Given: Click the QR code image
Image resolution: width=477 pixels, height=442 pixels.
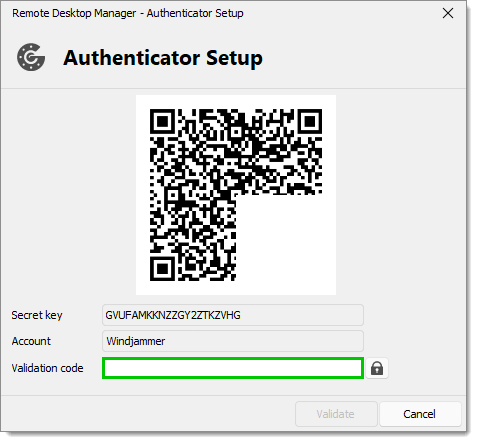Looking at the screenshot, I should coord(236,195).
